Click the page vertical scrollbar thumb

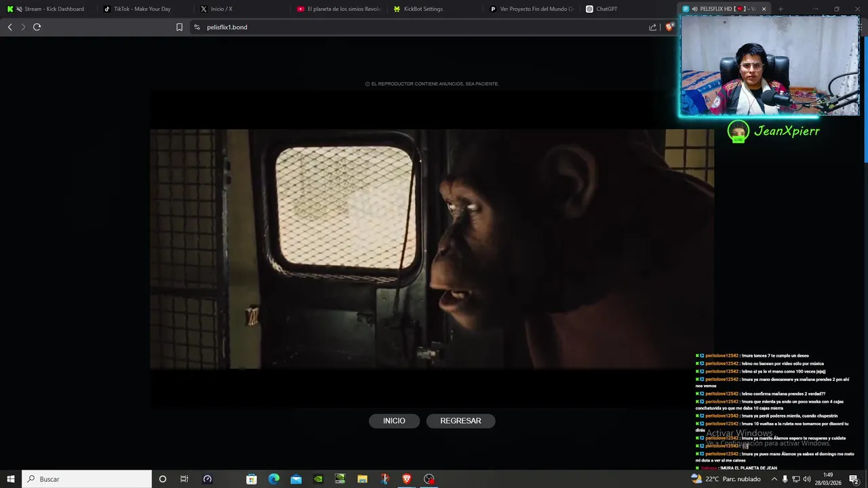(865, 98)
